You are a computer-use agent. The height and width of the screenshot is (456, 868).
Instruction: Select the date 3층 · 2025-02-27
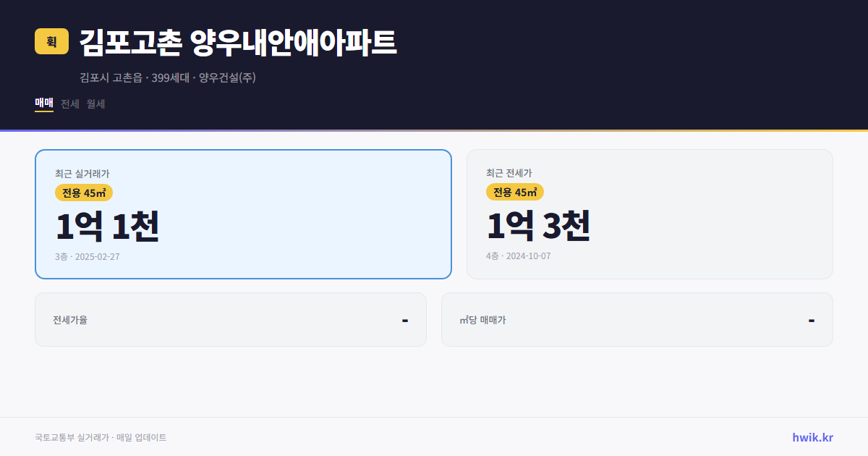(86, 256)
